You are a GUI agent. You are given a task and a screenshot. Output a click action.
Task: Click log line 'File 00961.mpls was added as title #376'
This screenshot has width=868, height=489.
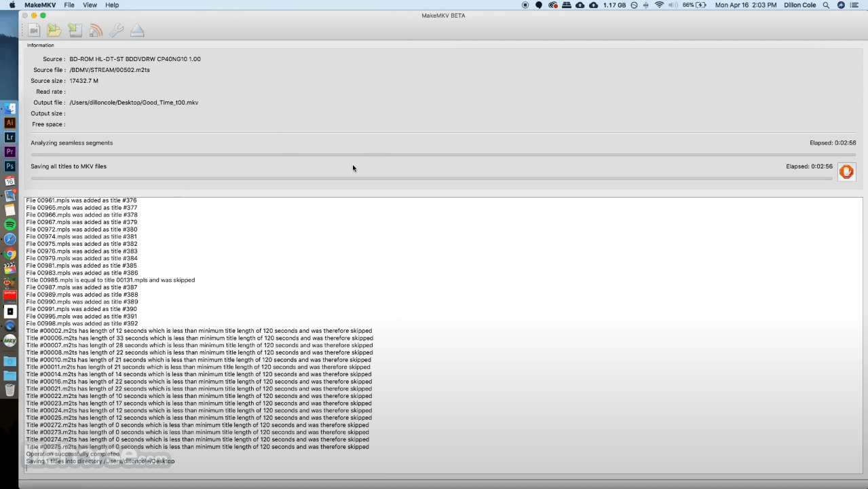[81, 200]
